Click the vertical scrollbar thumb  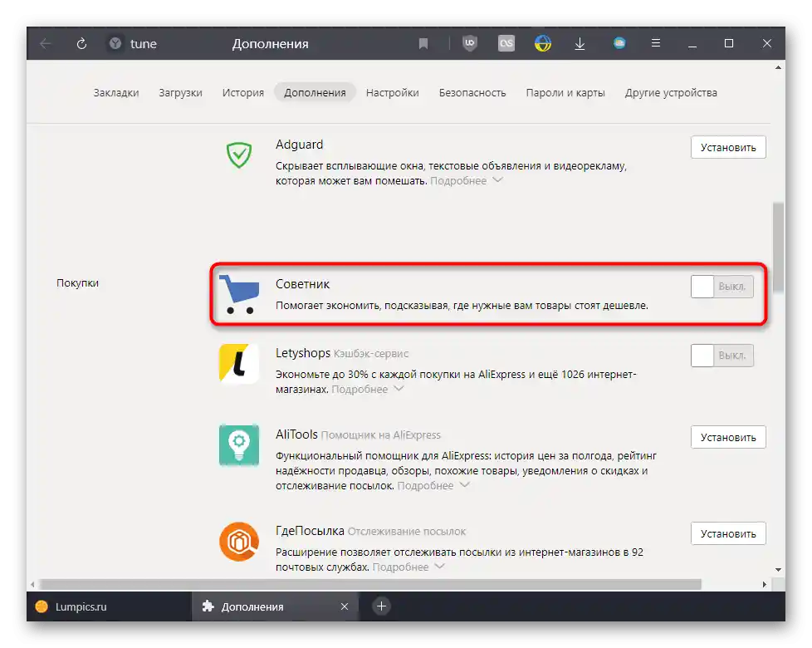coord(778,248)
